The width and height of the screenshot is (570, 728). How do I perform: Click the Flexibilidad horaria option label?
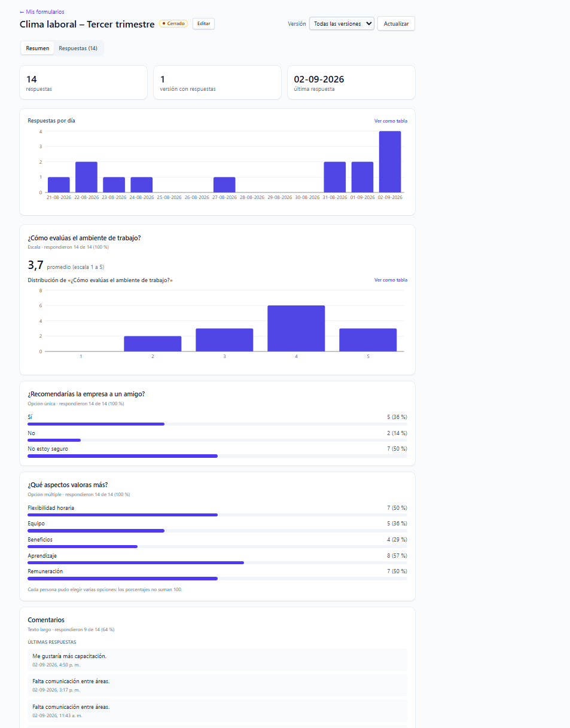[x=51, y=508]
